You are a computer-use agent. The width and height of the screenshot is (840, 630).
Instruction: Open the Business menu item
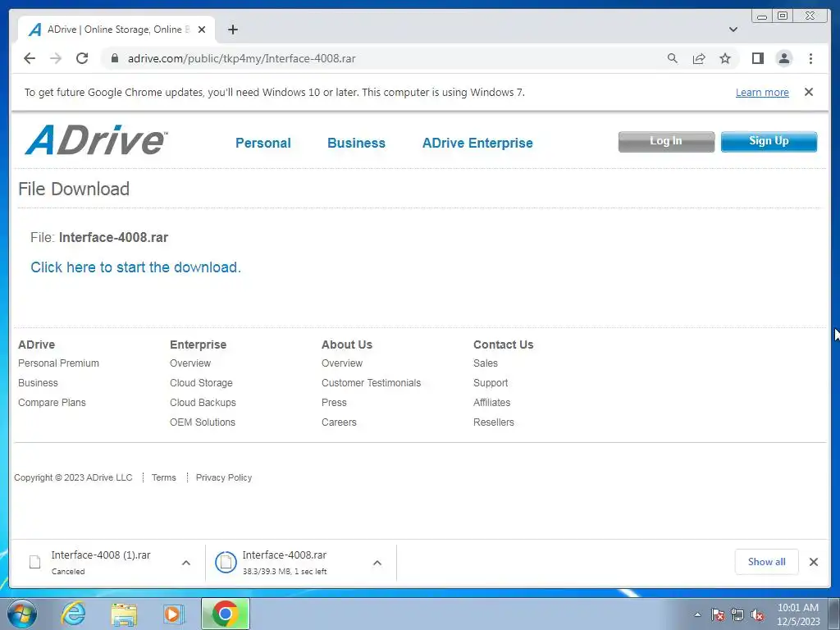point(356,143)
